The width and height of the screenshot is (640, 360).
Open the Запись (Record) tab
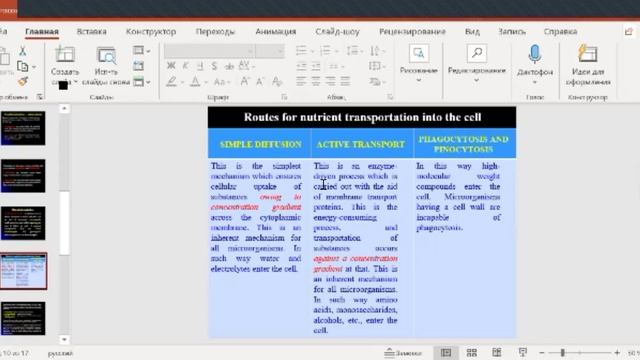pyautogui.click(x=512, y=31)
